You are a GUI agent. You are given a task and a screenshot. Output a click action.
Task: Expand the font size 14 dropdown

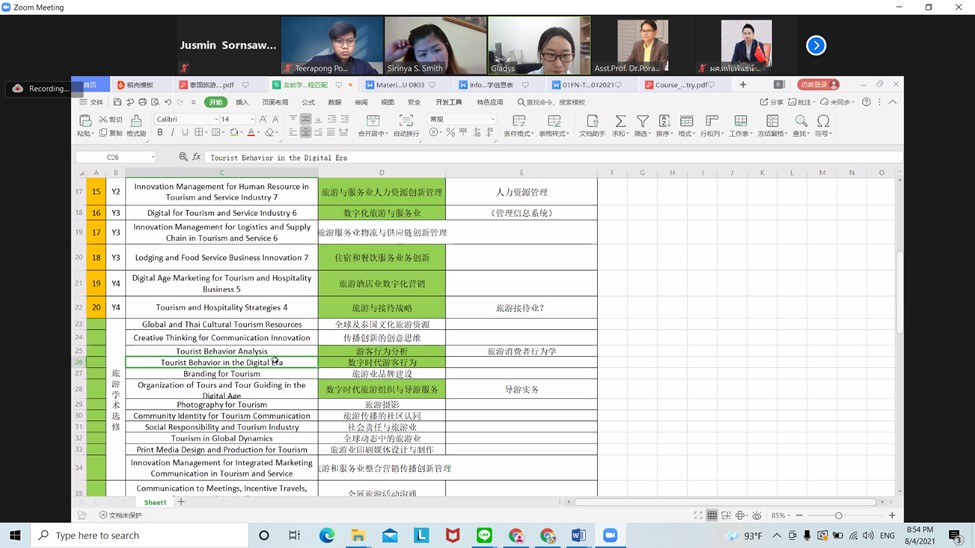pyautogui.click(x=251, y=119)
